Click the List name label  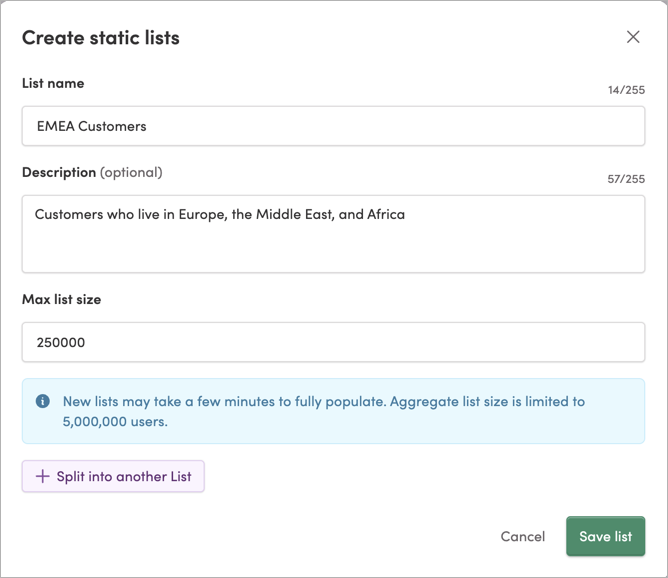click(x=53, y=83)
